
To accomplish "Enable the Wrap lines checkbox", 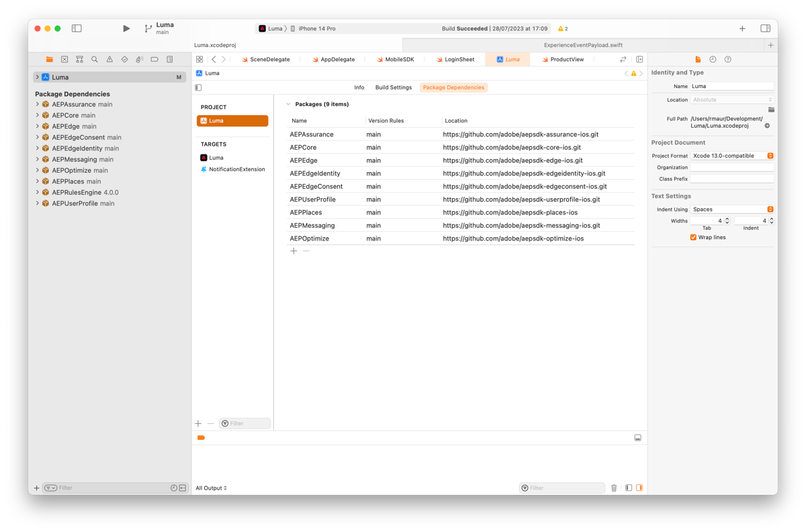I will [x=693, y=236].
